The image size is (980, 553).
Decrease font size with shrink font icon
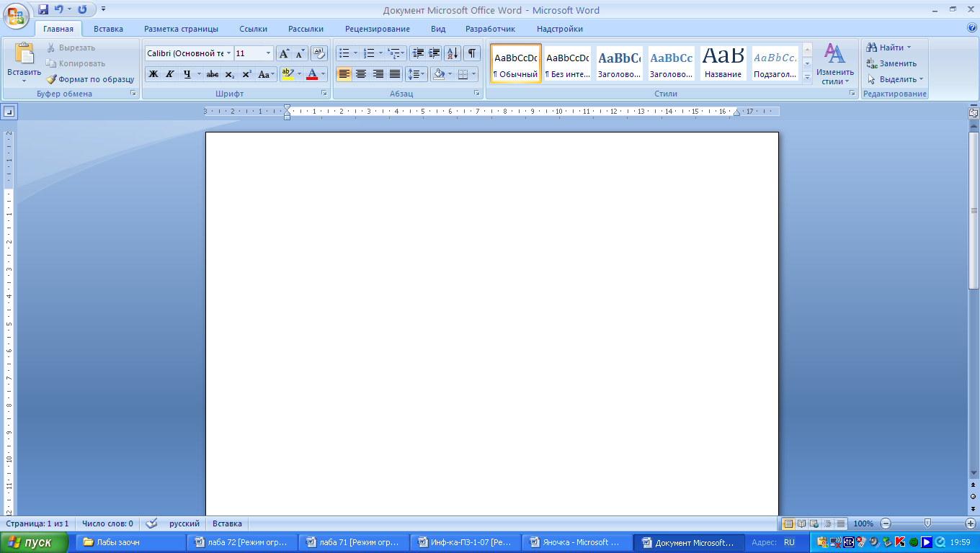(x=300, y=53)
